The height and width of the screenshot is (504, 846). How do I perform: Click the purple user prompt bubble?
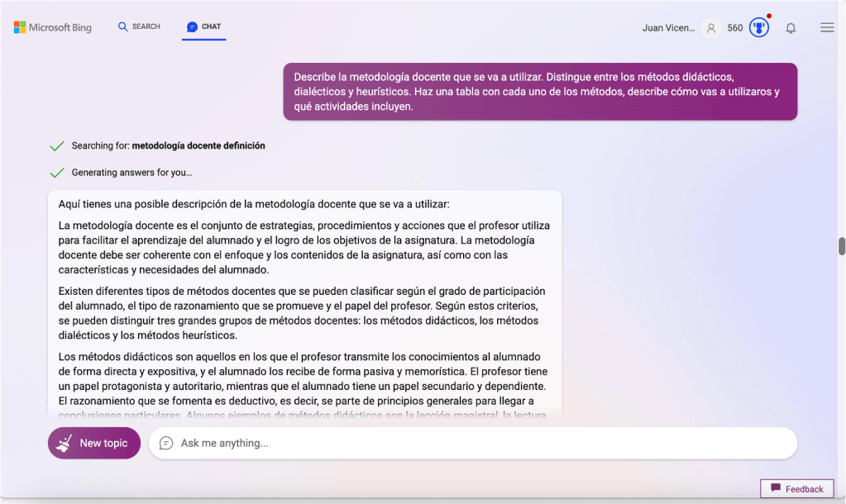tap(539, 92)
